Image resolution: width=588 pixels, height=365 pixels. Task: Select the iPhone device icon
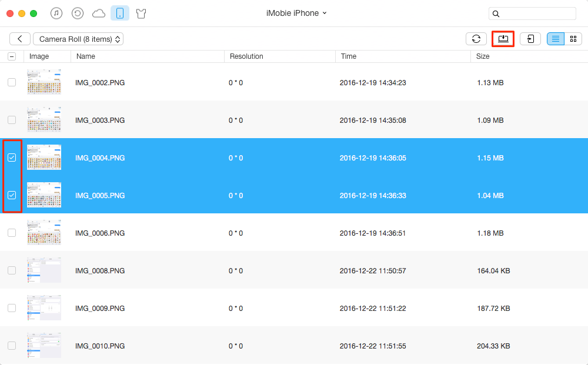pos(120,14)
